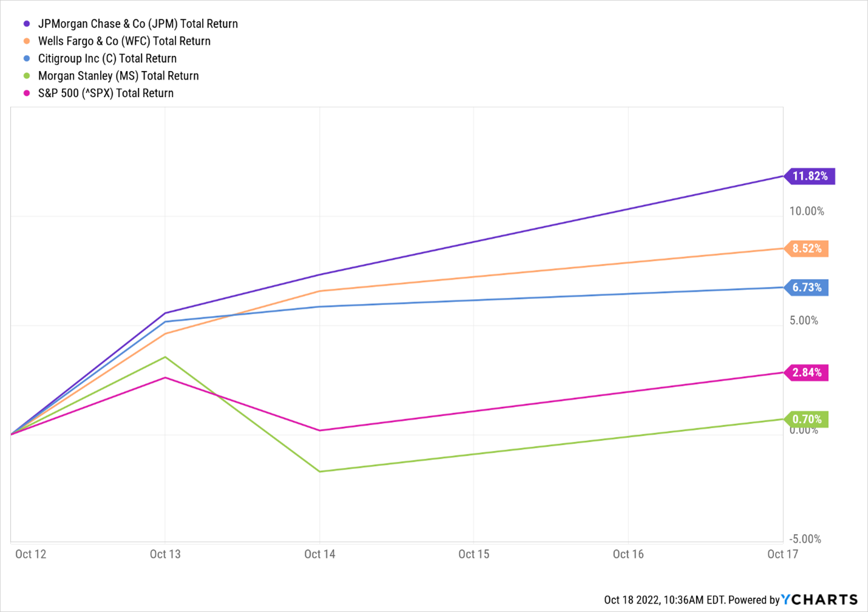Click the 0.70% green value tag
Viewport: 868px width, 612px height.
coord(807,419)
